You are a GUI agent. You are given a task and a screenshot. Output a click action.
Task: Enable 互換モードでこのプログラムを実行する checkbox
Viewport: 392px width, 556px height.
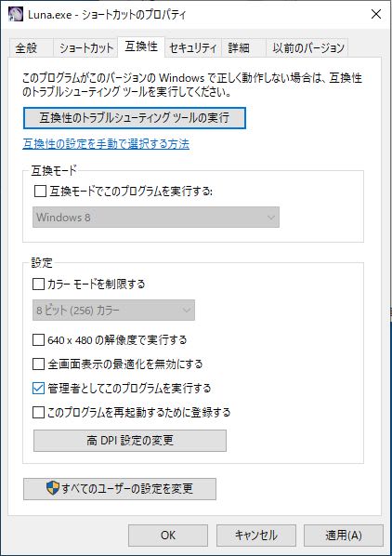point(40,192)
